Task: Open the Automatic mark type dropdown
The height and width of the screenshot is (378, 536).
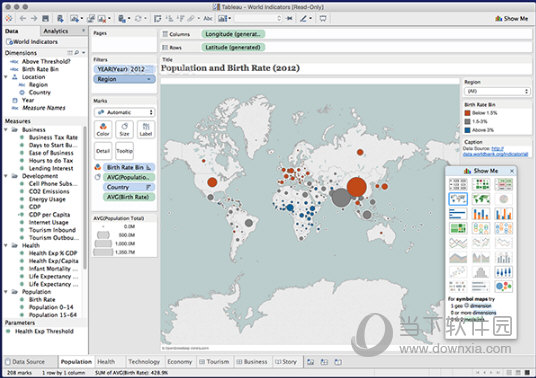Action: pyautogui.click(x=124, y=112)
